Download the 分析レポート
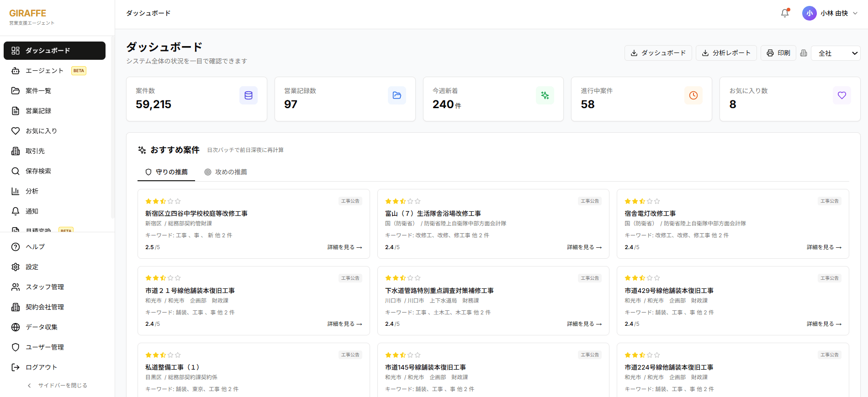Viewport: 868px width, 397px height. (x=726, y=53)
